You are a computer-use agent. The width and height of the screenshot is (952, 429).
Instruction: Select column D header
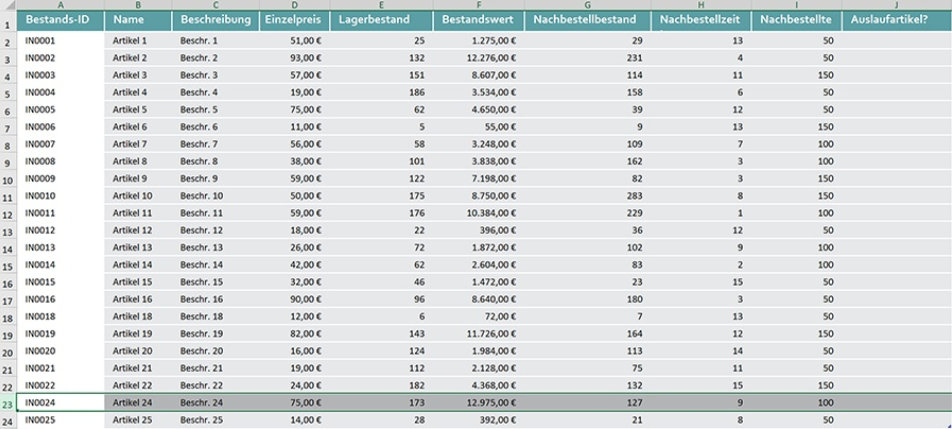click(x=294, y=5)
